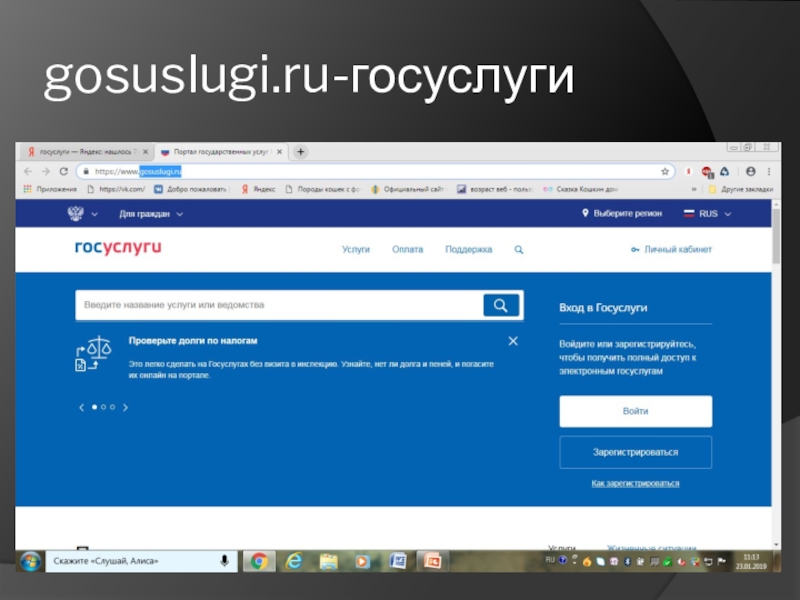The height and width of the screenshot is (600, 800).
Task: Click the 'Как зарегистрироваться' link
Action: (635, 483)
